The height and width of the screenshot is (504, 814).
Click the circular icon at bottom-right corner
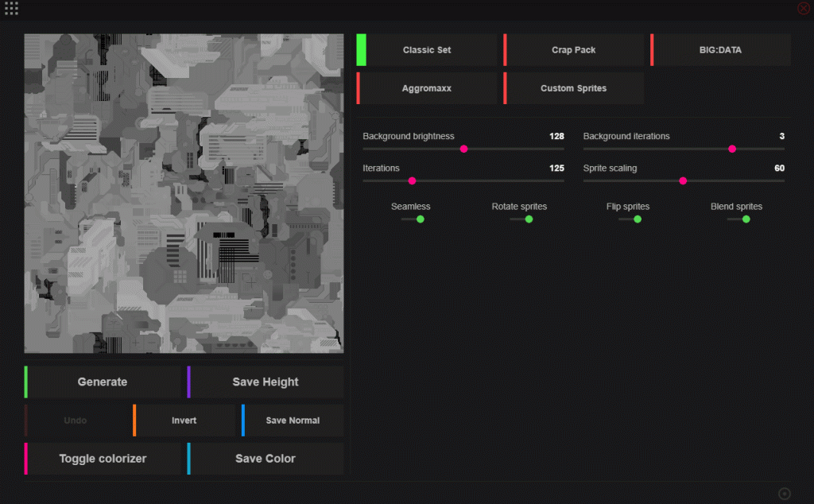785,494
